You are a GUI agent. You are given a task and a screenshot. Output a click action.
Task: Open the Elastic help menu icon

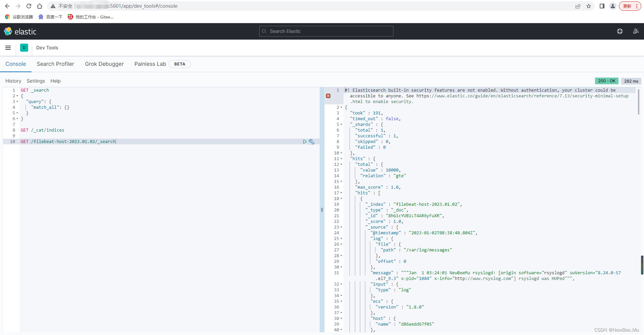pyautogui.click(x=620, y=31)
